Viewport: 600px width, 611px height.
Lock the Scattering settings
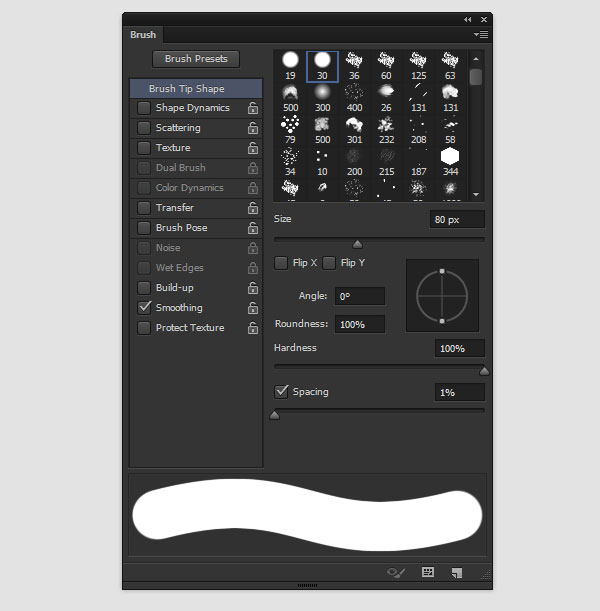(253, 128)
